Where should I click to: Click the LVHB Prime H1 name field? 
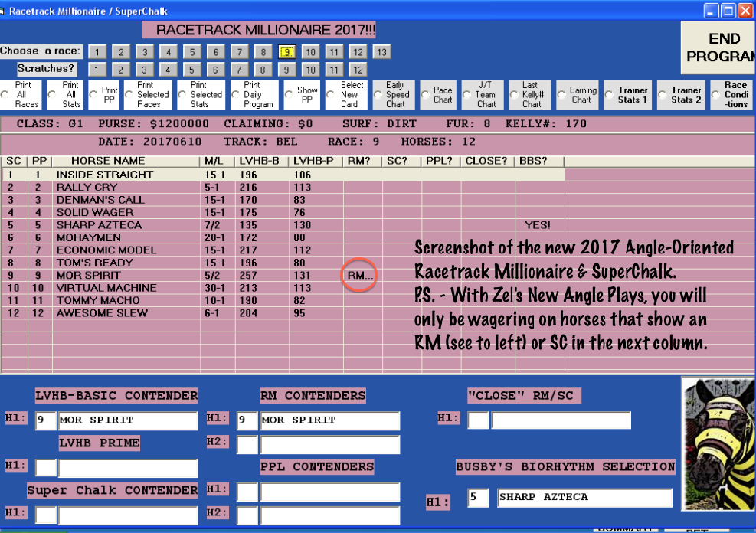pyautogui.click(x=128, y=468)
